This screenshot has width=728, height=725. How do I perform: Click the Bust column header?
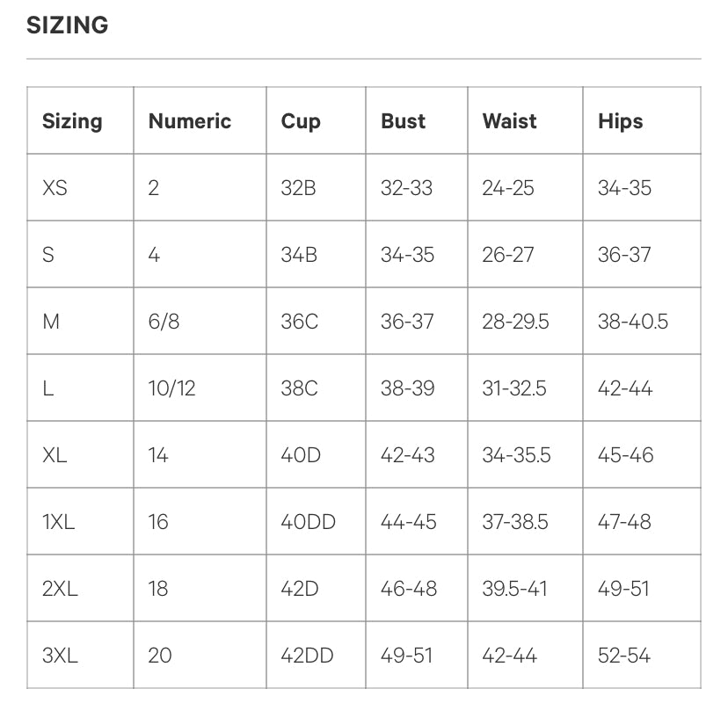pos(404,121)
